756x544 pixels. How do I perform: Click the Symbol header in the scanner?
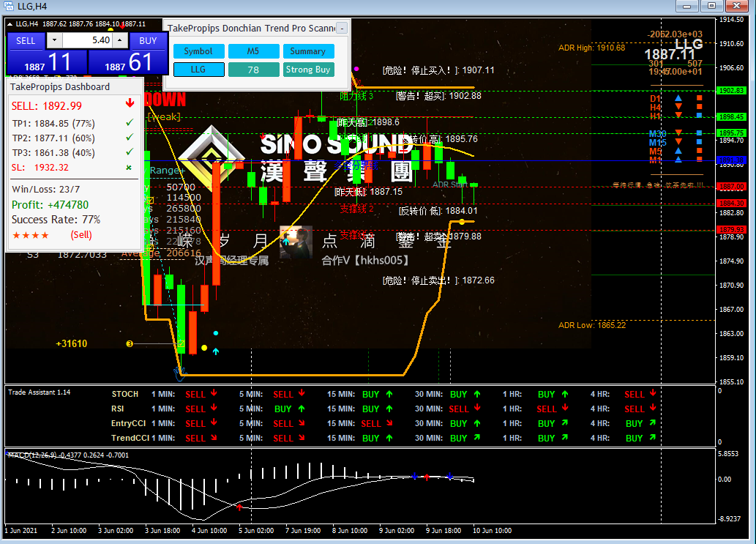click(198, 51)
